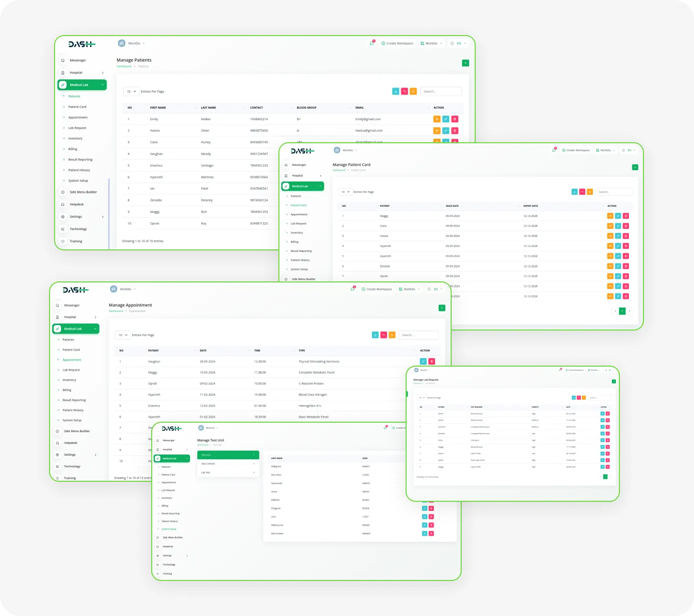View Emily Walker's details via eye icon
The image size is (694, 616).
(437, 119)
